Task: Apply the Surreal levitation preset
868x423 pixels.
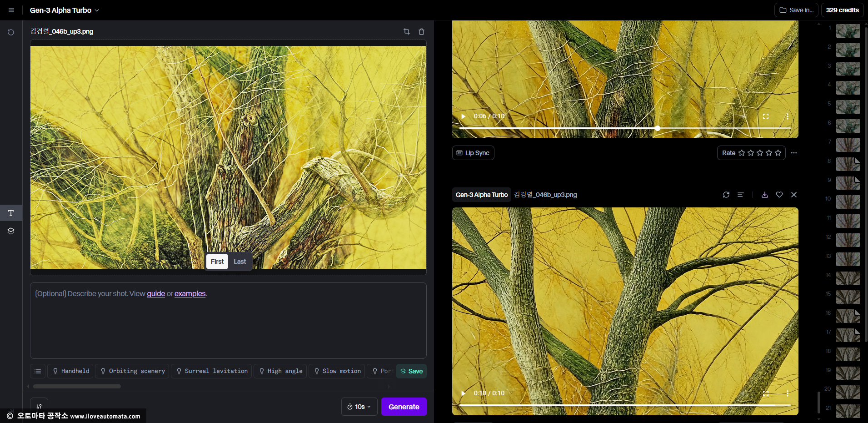Action: [211, 371]
